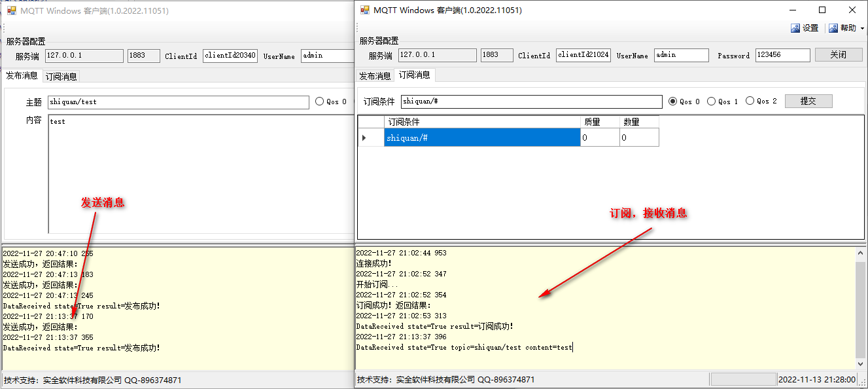
Task: Click the right log scrollbar down arrow
Action: [x=860, y=363]
